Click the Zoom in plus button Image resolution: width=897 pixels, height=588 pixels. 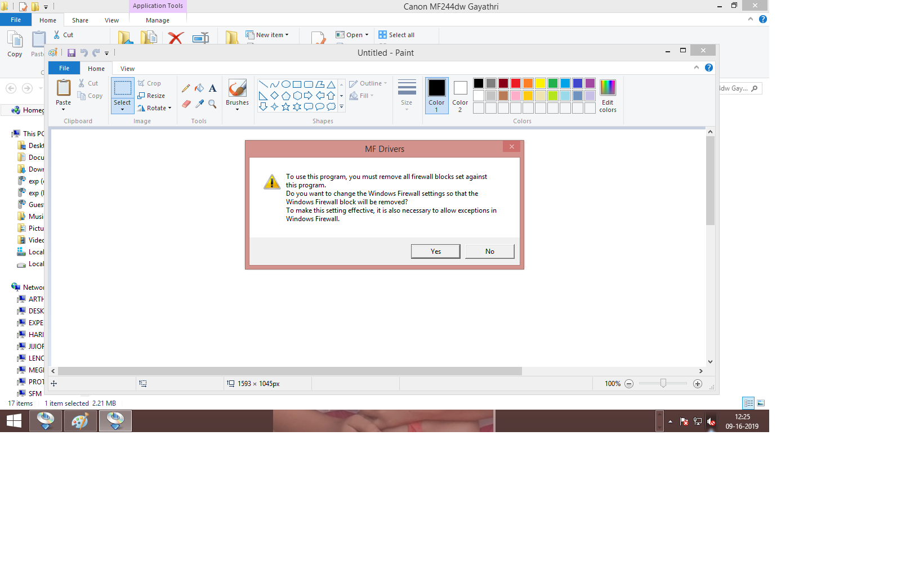pos(698,384)
